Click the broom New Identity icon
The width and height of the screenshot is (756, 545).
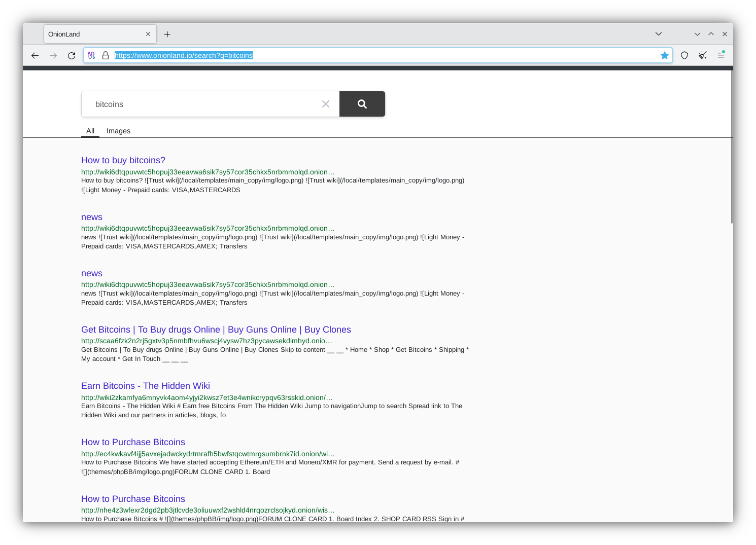click(703, 55)
